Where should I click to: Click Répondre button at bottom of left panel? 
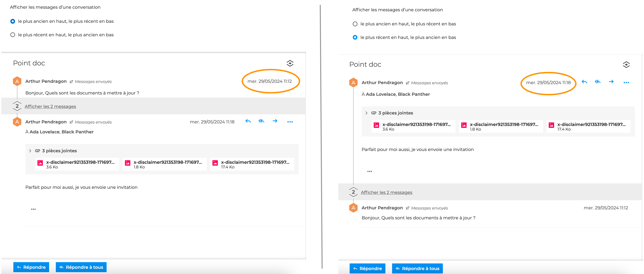(31, 267)
